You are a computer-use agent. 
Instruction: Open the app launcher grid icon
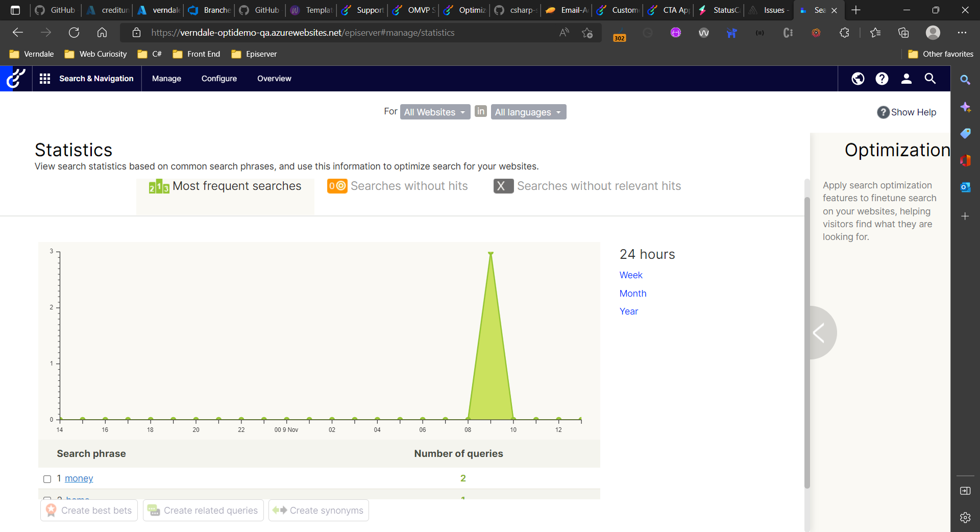click(44, 78)
